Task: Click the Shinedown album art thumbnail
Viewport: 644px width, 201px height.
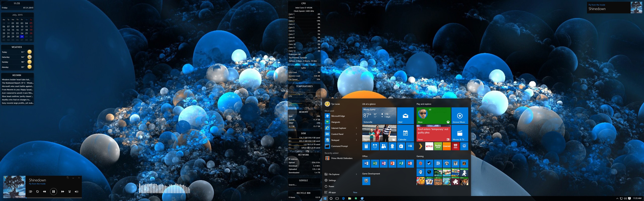Action: click(14, 187)
